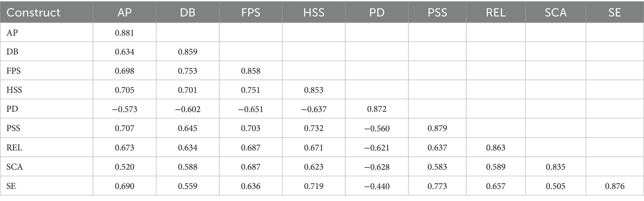Select the AP diagonal value 0.881

pos(125,33)
